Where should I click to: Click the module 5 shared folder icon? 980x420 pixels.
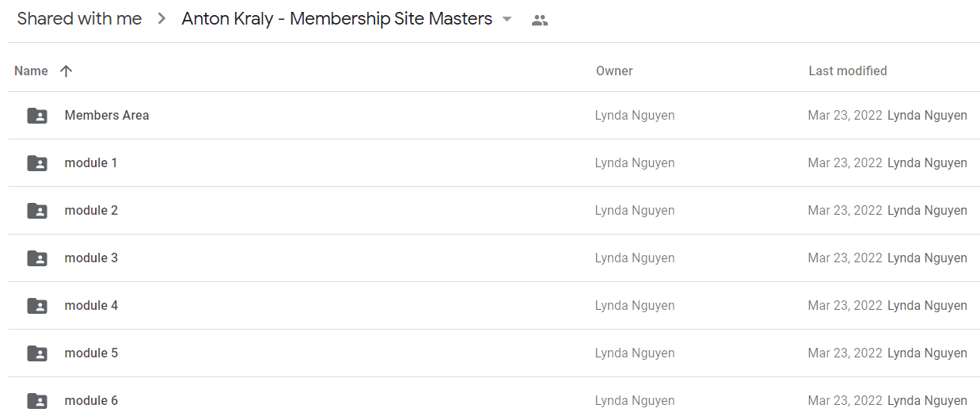coord(37,353)
